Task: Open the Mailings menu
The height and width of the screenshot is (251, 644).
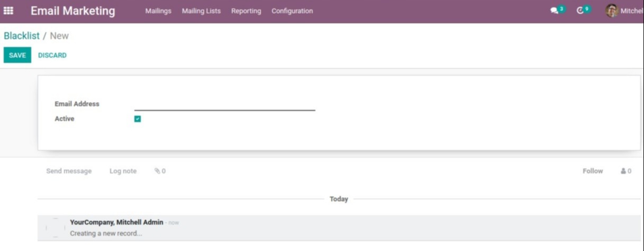Action: (x=158, y=11)
